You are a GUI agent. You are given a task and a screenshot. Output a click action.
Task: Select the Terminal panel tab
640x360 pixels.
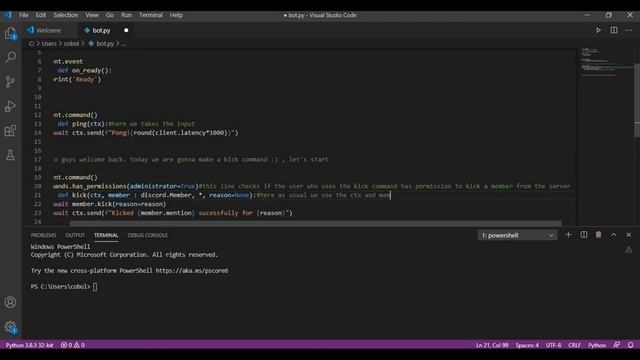tap(106, 235)
